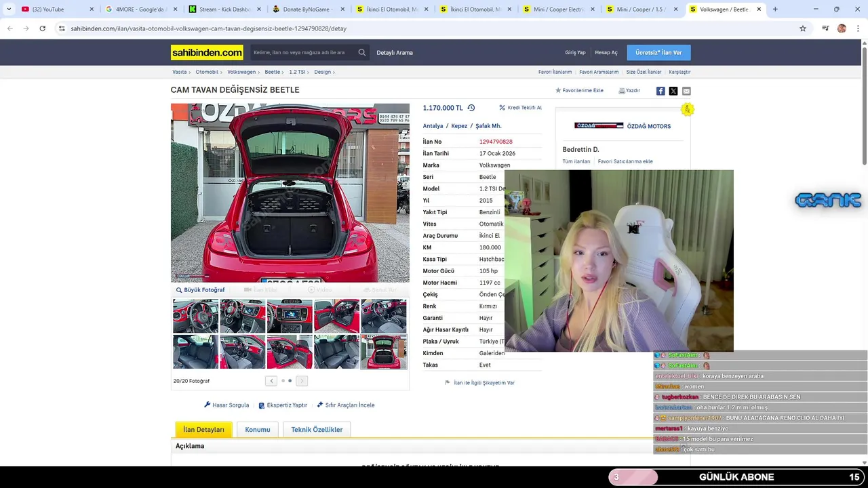Click the search magnifier icon

point(362,52)
